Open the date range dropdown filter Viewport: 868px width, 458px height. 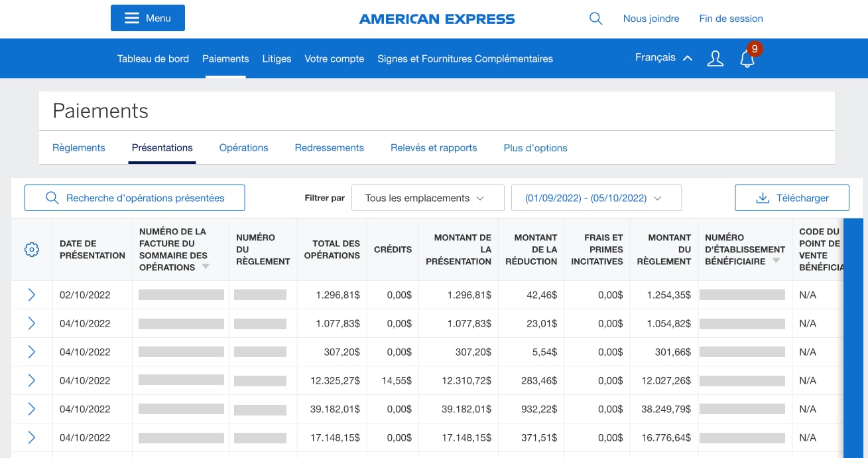click(x=593, y=198)
